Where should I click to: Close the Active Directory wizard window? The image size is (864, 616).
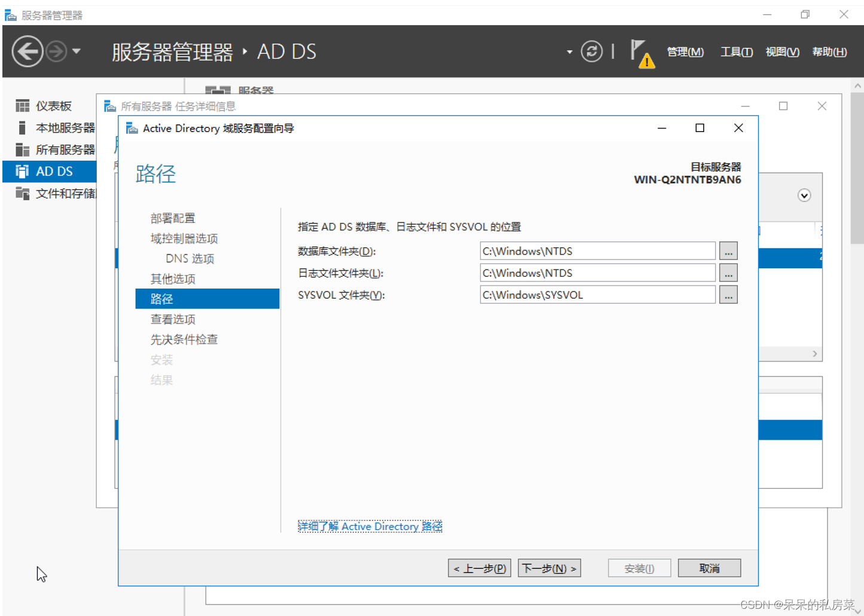(x=738, y=128)
